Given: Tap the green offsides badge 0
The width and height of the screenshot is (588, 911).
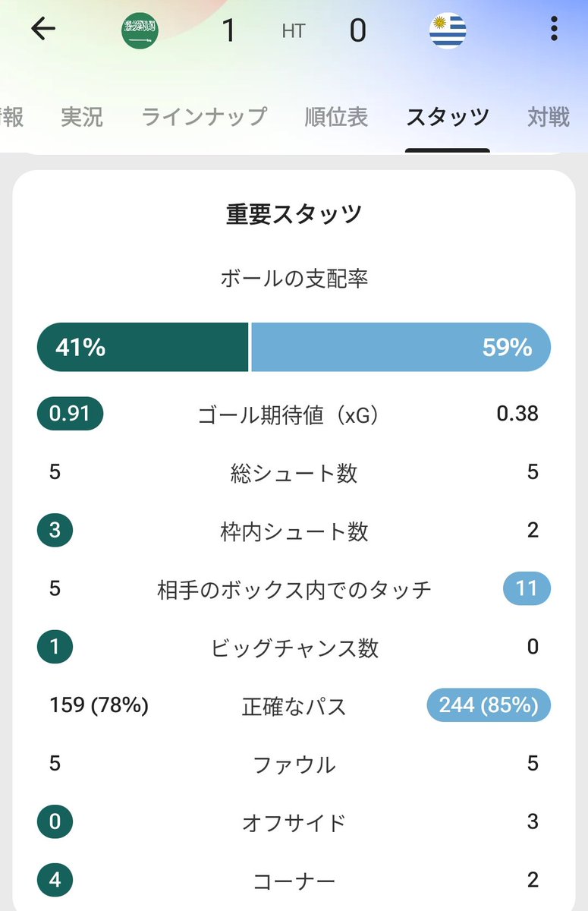Looking at the screenshot, I should [55, 822].
